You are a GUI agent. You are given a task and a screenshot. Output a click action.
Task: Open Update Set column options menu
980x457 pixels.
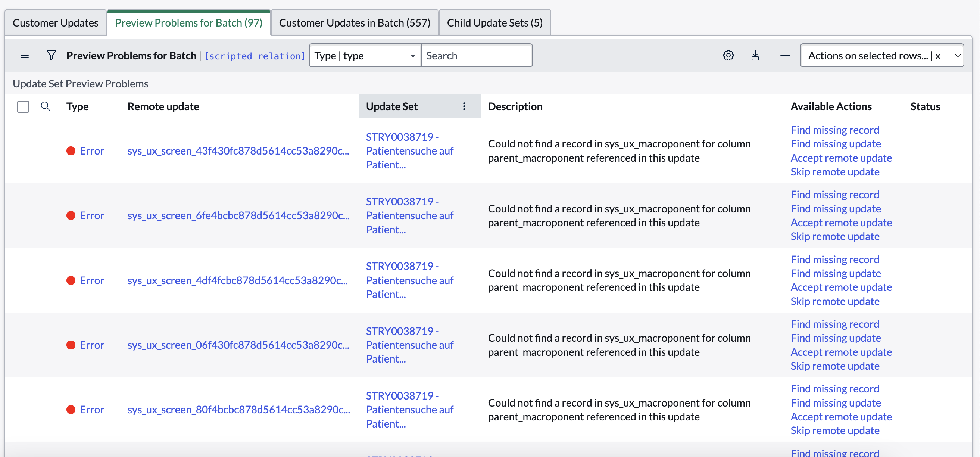click(x=464, y=106)
